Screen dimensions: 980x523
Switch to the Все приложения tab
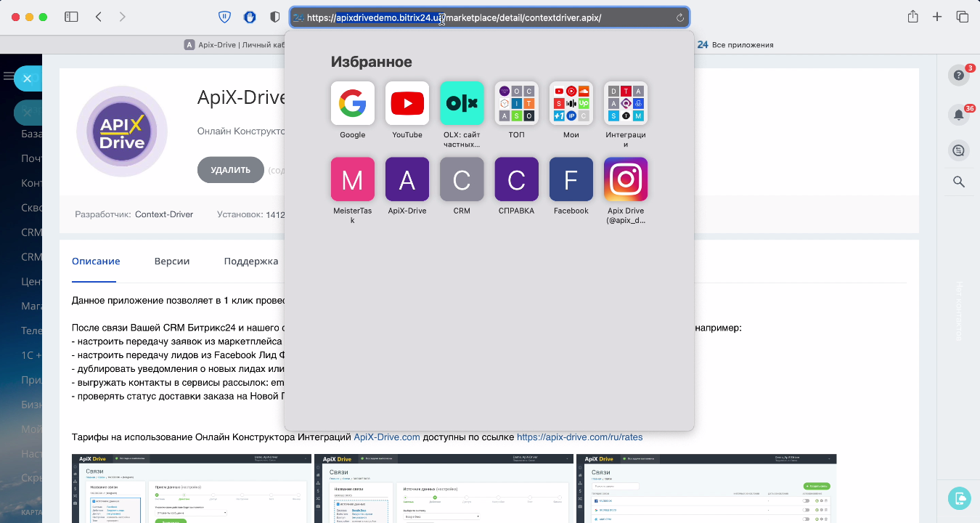tap(735, 44)
